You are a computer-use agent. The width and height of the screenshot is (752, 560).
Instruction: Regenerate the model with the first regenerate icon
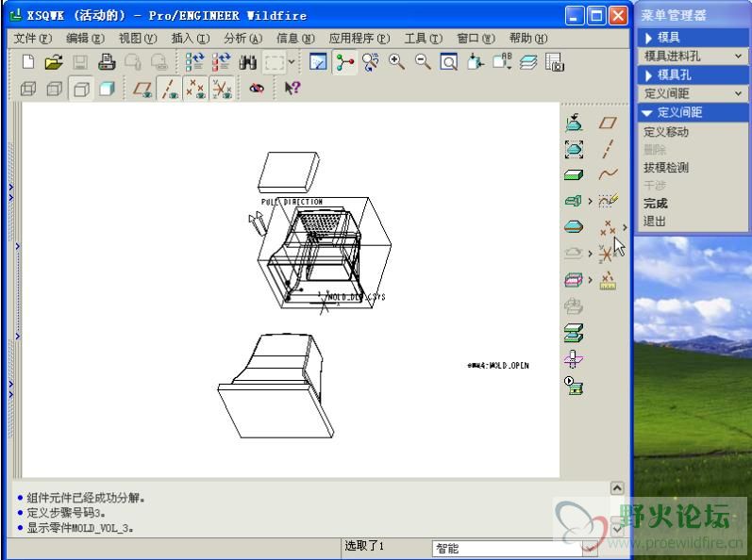click(x=194, y=62)
